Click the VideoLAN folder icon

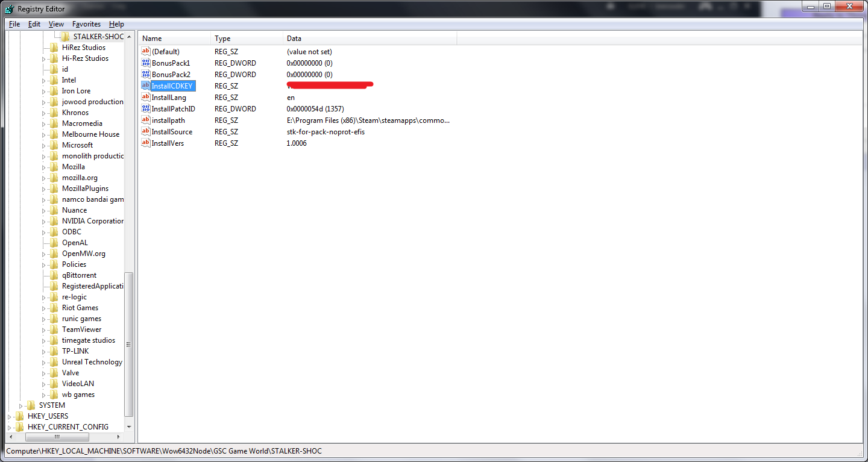tap(54, 383)
